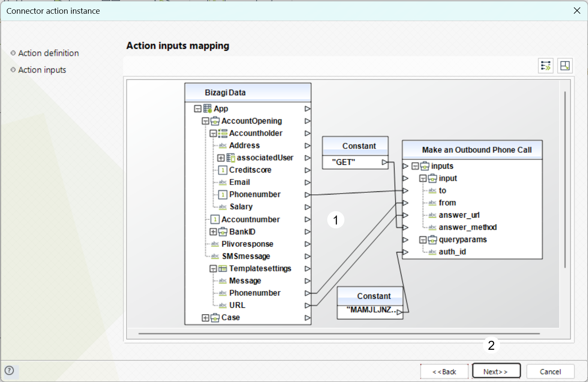Collapse the App tree node

[198, 109]
